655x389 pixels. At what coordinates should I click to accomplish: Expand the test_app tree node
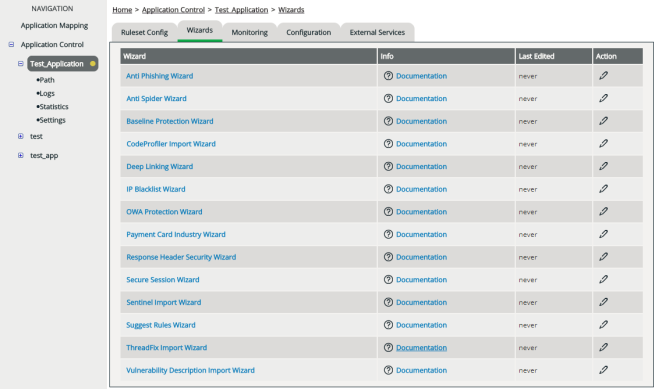coord(20,155)
